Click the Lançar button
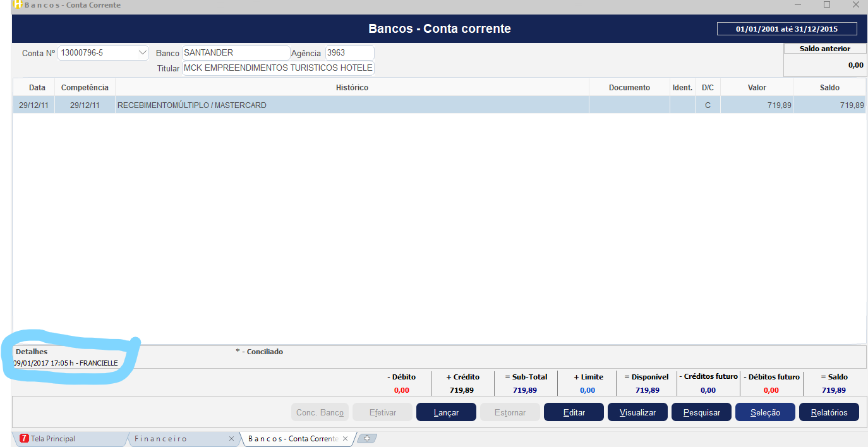 446,412
